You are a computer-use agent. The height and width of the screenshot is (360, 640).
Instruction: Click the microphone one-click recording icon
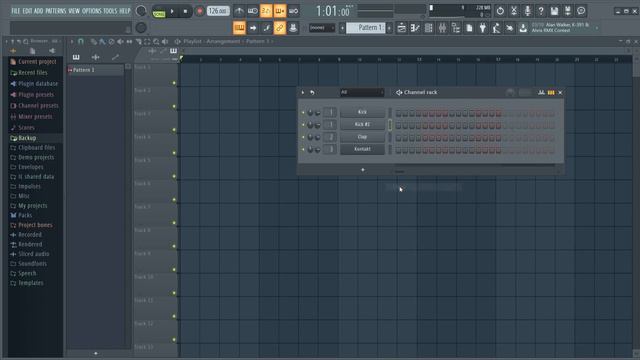527,11
